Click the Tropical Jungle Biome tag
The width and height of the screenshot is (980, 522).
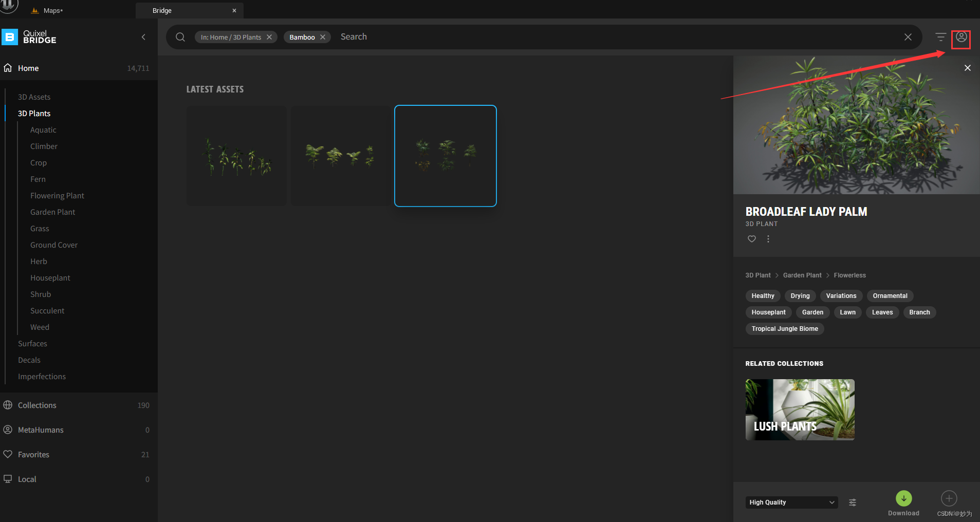(785, 329)
